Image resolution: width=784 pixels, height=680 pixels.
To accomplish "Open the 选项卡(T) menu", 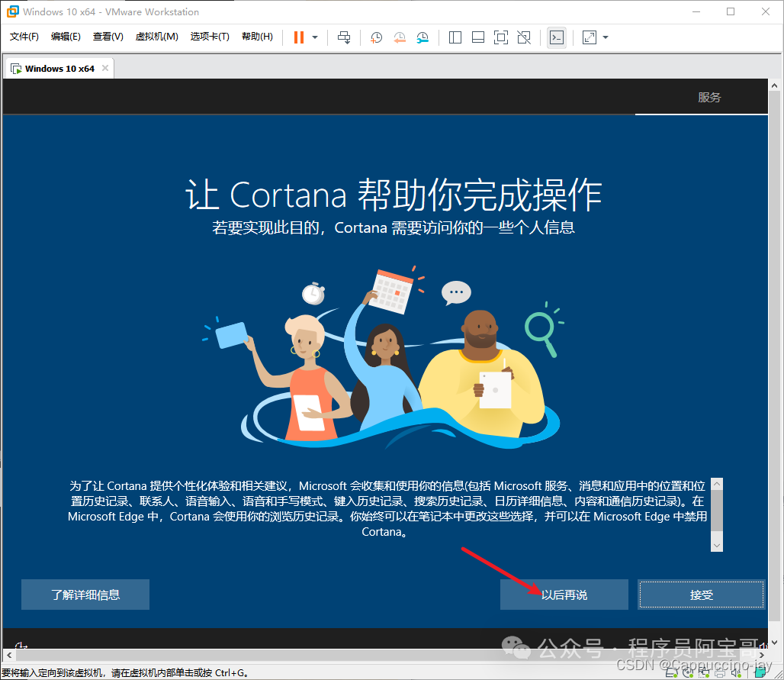I will (x=210, y=36).
